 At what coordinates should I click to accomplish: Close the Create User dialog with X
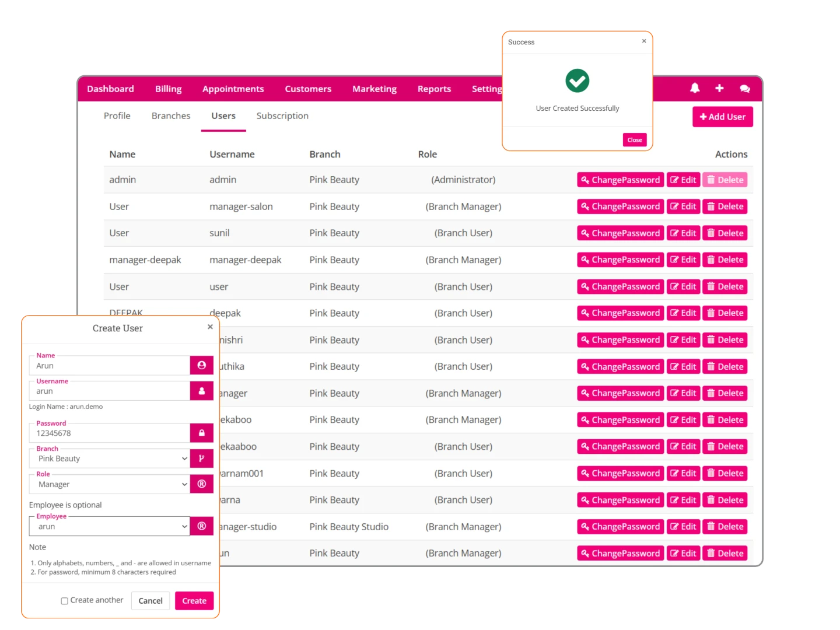coord(210,327)
